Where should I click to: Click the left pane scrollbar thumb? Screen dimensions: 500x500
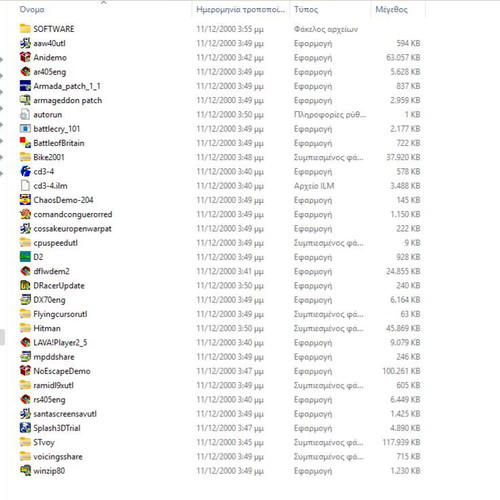tap(2, 337)
